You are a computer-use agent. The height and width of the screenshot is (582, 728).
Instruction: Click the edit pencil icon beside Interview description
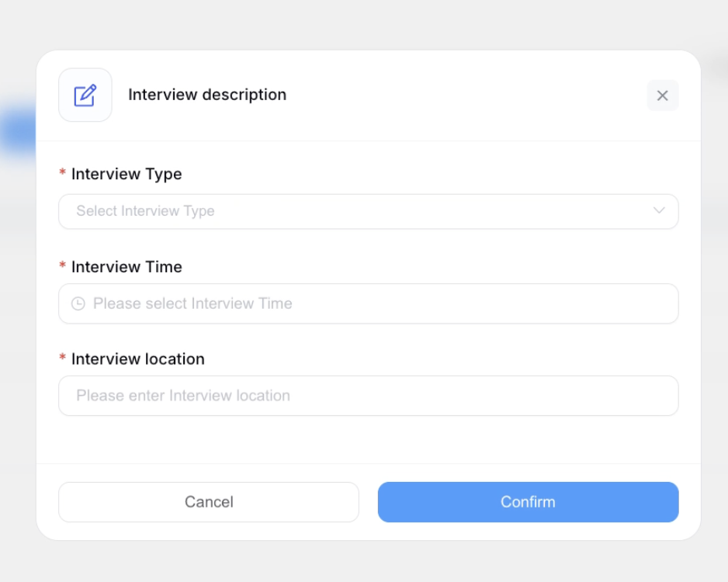85,95
